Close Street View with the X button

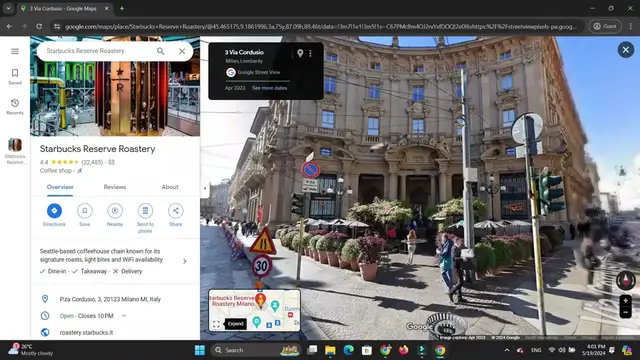point(625,50)
